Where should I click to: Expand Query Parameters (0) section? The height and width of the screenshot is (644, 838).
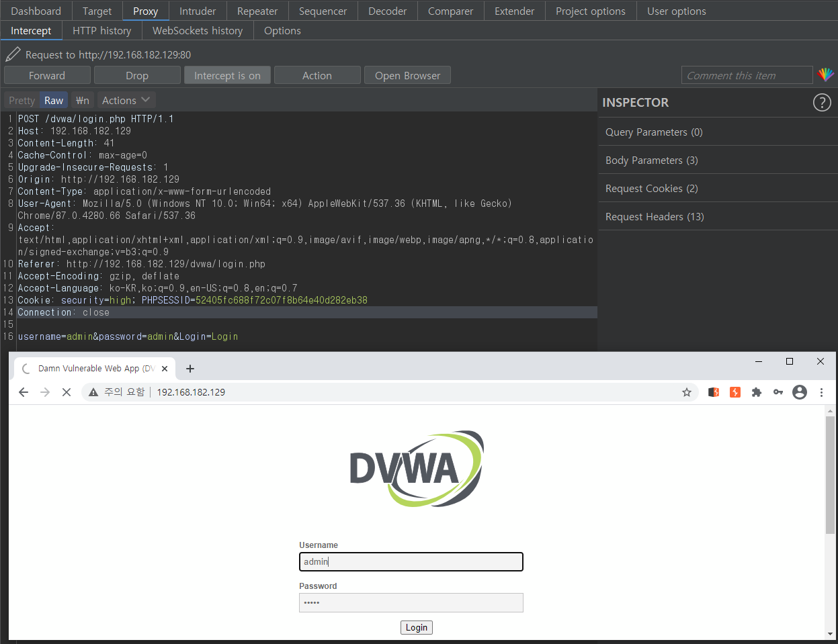(718, 132)
